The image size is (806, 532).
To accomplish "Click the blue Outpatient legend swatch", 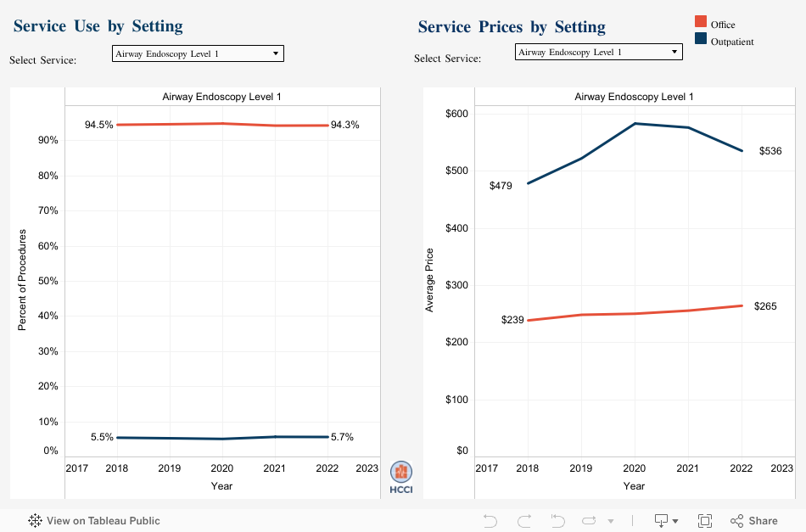I will pyautogui.click(x=701, y=39).
